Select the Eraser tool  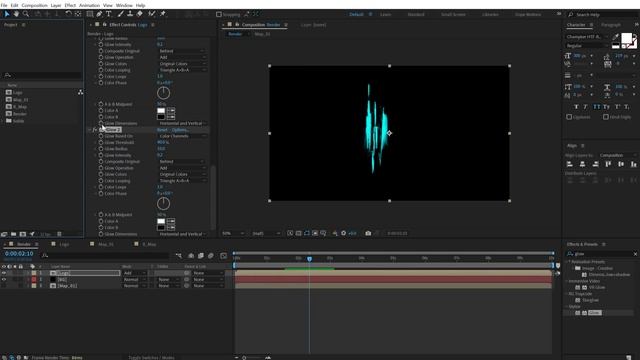coord(140,14)
